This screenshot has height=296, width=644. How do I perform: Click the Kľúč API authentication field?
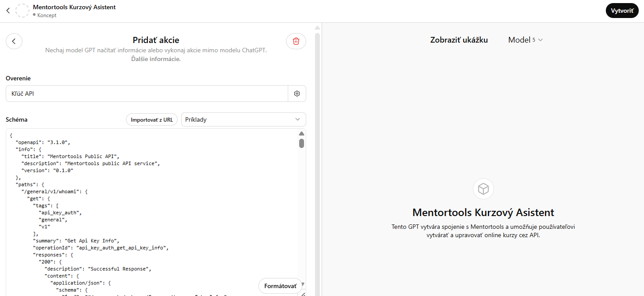(147, 94)
